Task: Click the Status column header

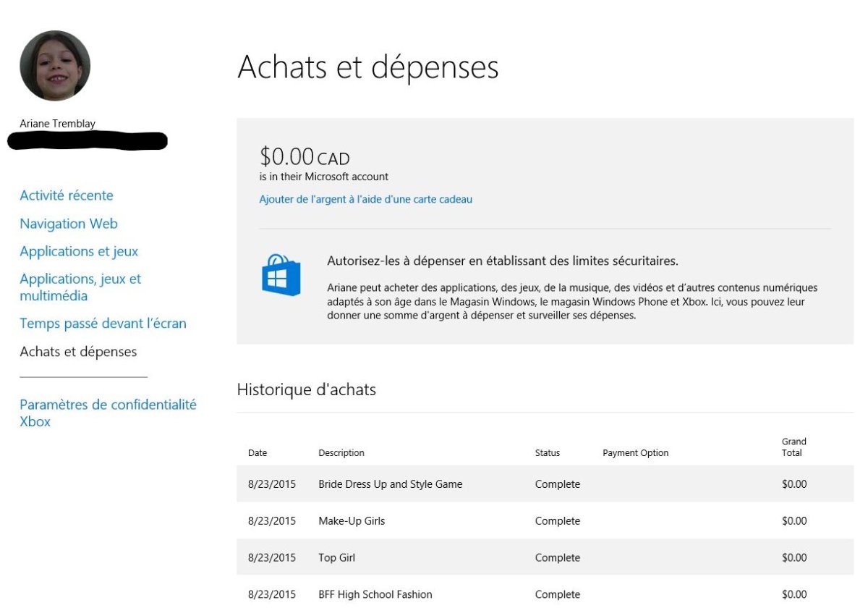Action: pyautogui.click(x=548, y=453)
